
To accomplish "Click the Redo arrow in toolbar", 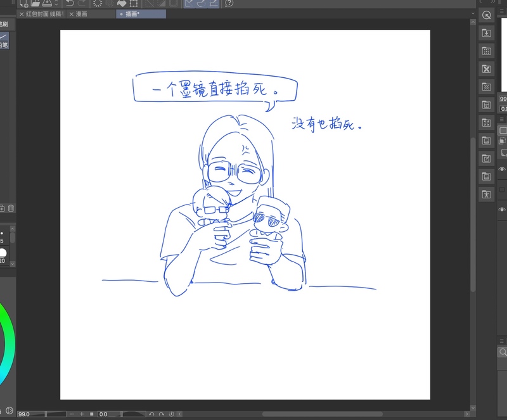I will click(82, 3).
